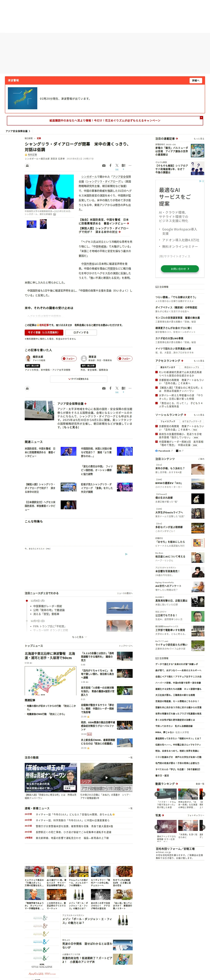The image size is (210, 980).
Task: Click もっと見る beside 注目の連載記事
Action: click(199, 139)
